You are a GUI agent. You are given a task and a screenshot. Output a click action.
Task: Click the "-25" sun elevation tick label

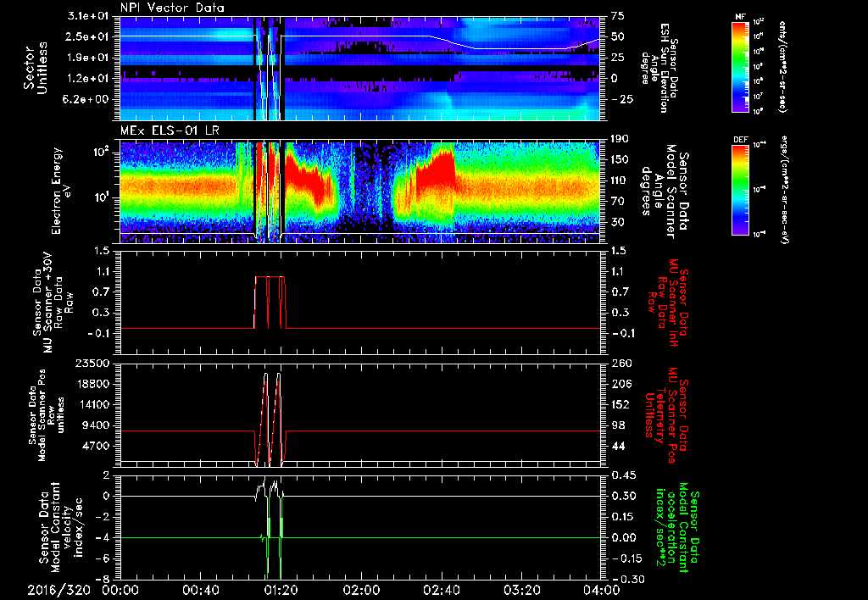point(621,99)
